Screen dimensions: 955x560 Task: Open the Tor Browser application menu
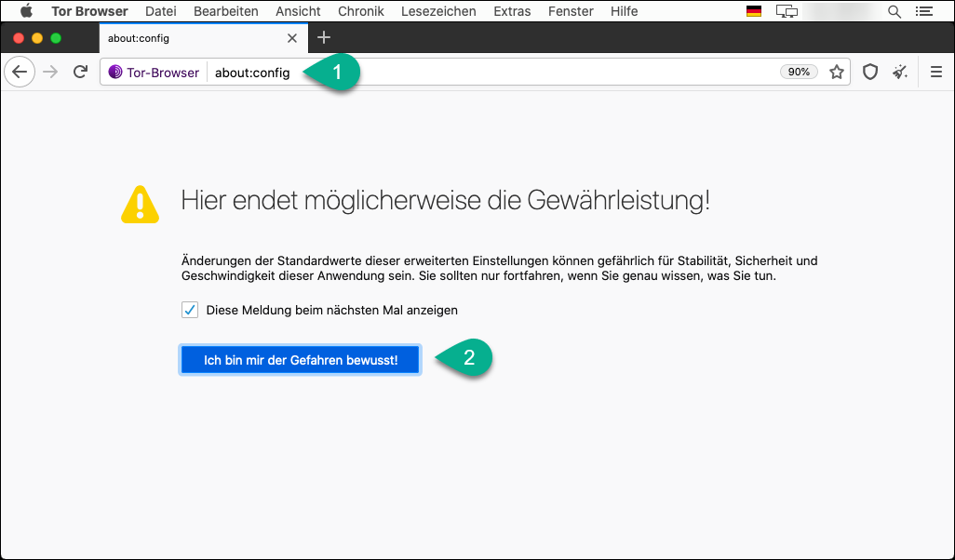pos(89,11)
